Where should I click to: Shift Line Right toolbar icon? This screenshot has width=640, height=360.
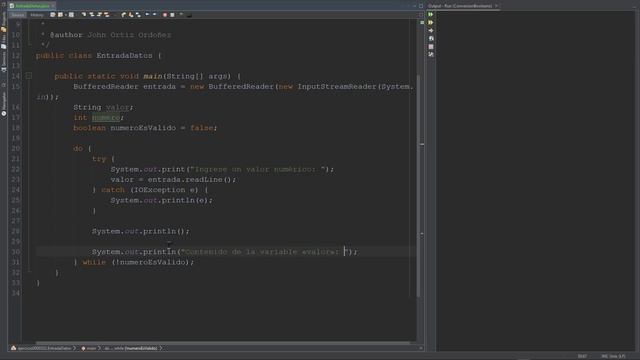(154, 15)
